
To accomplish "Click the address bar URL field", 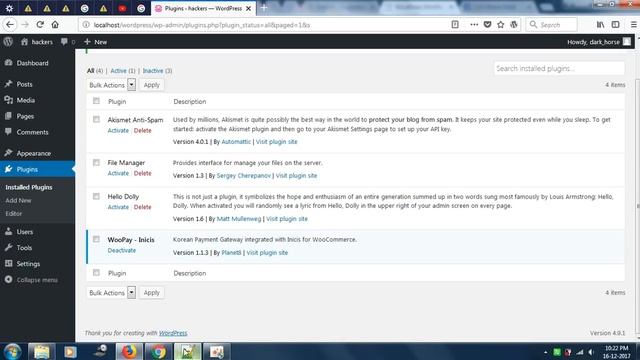I will click(265, 25).
